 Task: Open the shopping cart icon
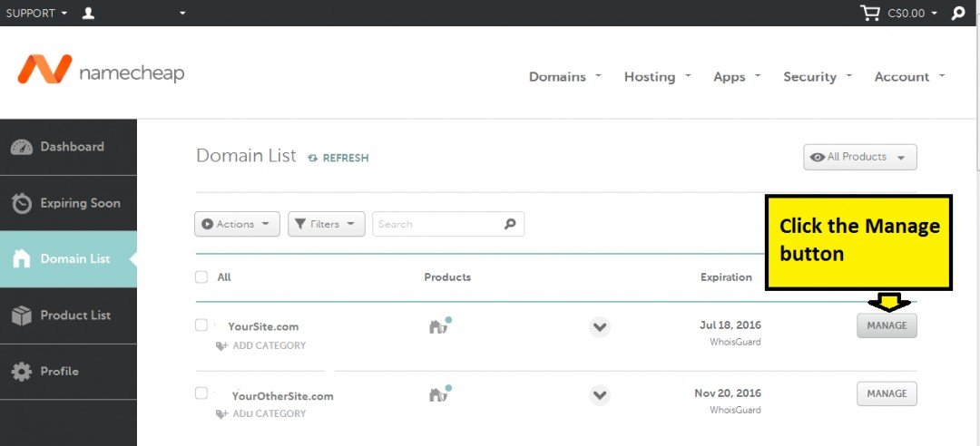[870, 13]
